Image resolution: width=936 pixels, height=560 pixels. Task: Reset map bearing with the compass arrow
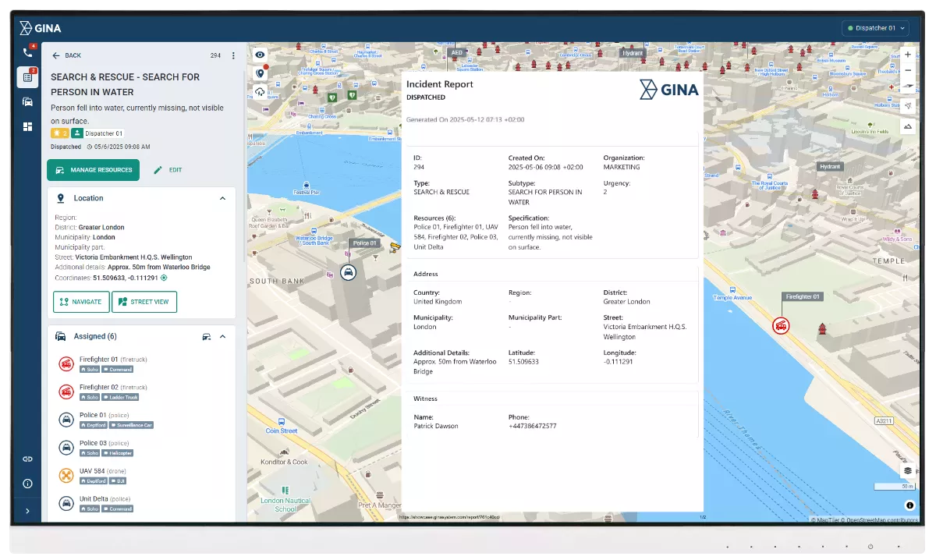point(908,105)
